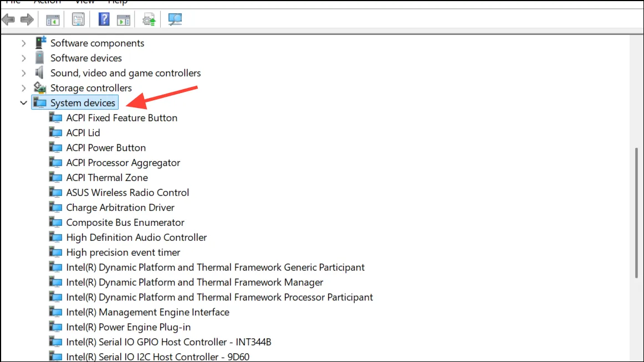Click Scan for hardware changes icon
The image size is (644, 362).
click(x=175, y=19)
